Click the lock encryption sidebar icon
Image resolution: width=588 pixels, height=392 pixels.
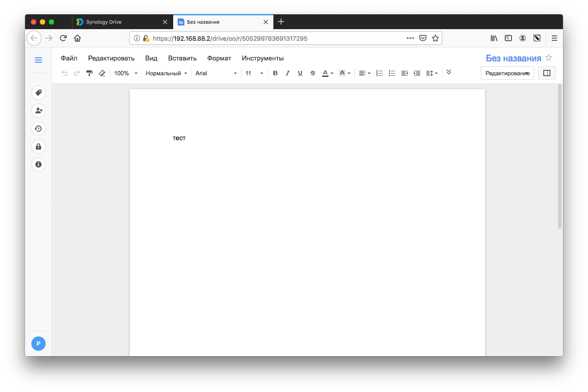38,146
